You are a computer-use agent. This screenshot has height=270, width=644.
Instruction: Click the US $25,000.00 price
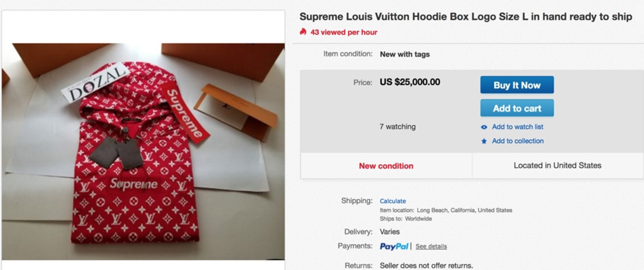(410, 82)
